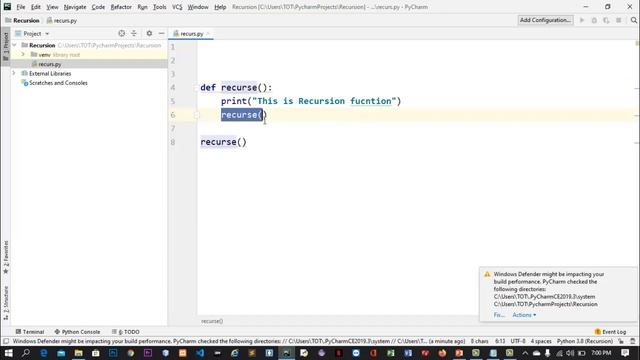640x360 pixels.
Task: Expand the venv folder
Action: coord(23,54)
